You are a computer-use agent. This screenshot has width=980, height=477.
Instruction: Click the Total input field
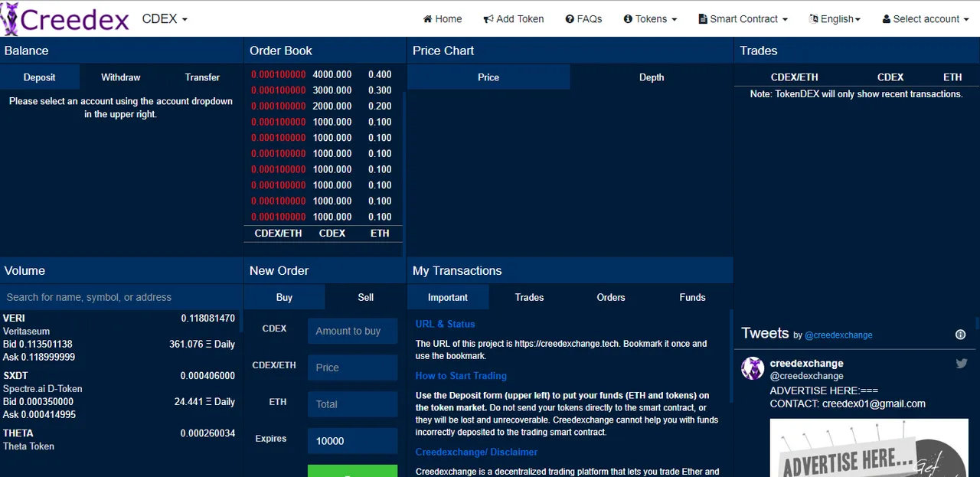[x=352, y=404]
